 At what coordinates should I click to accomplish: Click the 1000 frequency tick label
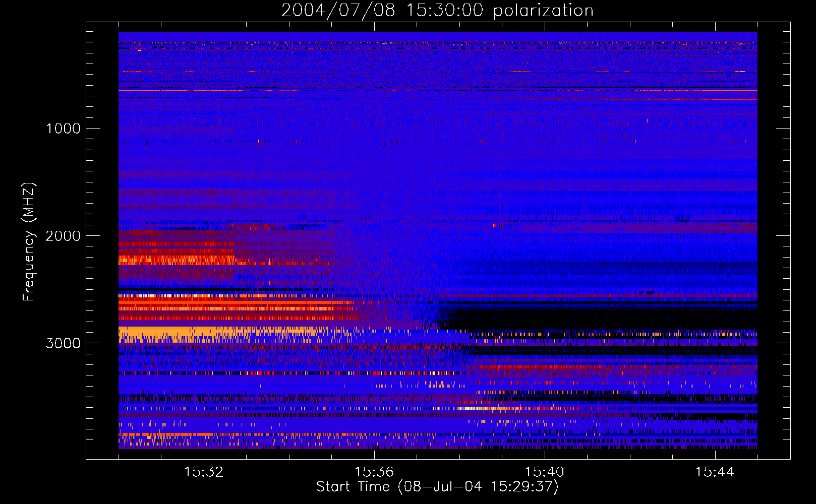(x=63, y=129)
